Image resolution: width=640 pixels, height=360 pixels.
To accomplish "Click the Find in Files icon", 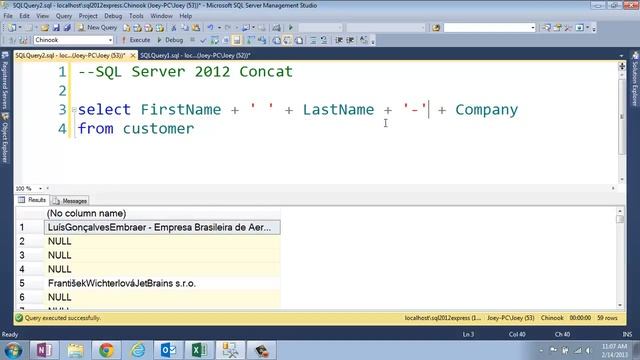I will coord(436,27).
